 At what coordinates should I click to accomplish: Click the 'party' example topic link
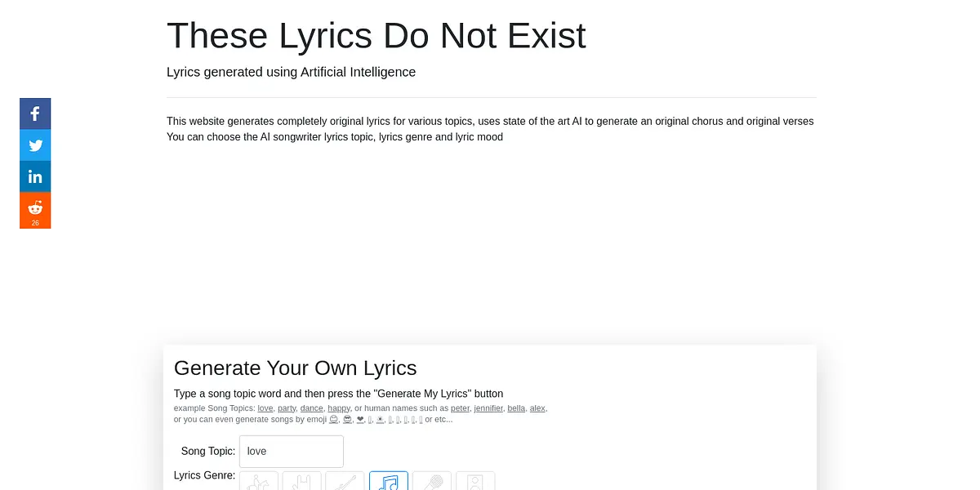tap(286, 408)
